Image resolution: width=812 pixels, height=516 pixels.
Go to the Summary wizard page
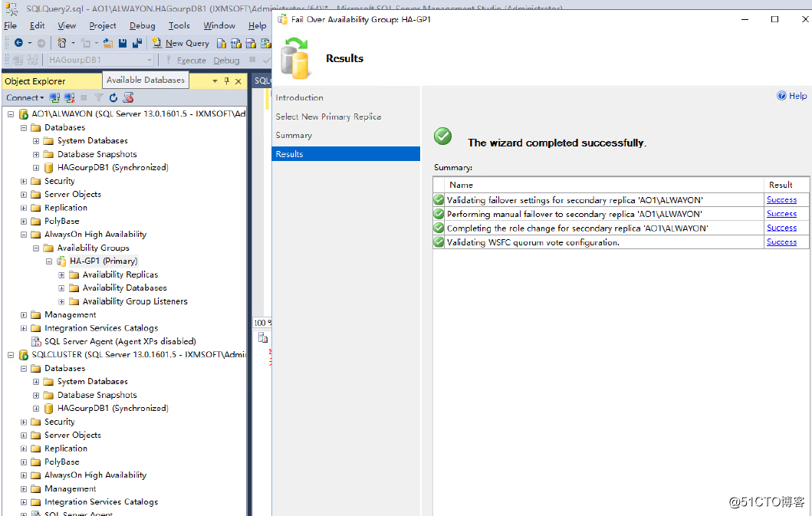pos(294,135)
